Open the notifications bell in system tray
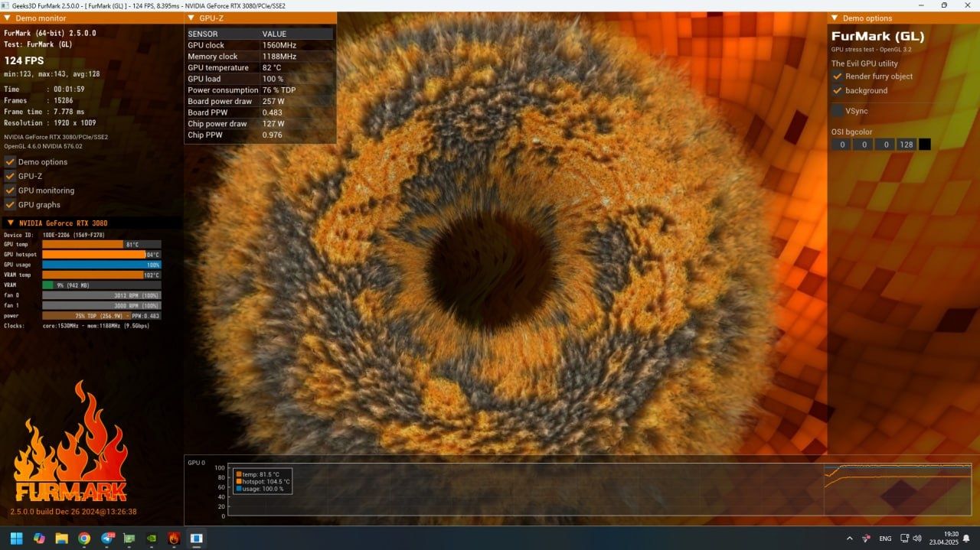The image size is (980, 550). coord(966,539)
